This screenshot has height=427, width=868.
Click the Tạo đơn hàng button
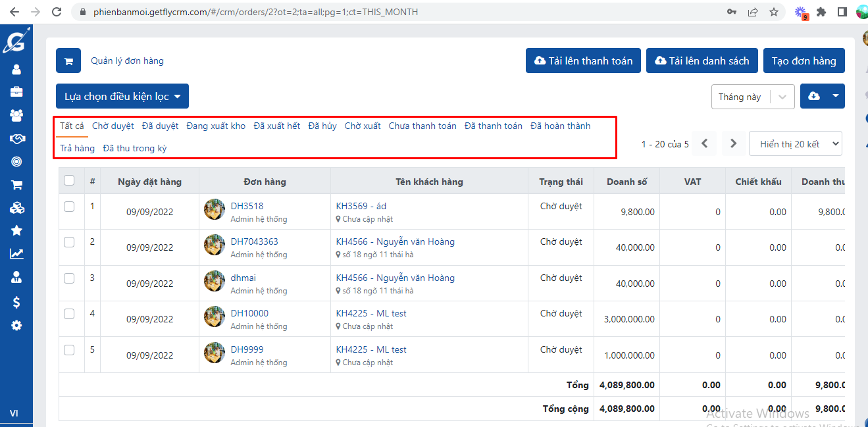pos(804,61)
